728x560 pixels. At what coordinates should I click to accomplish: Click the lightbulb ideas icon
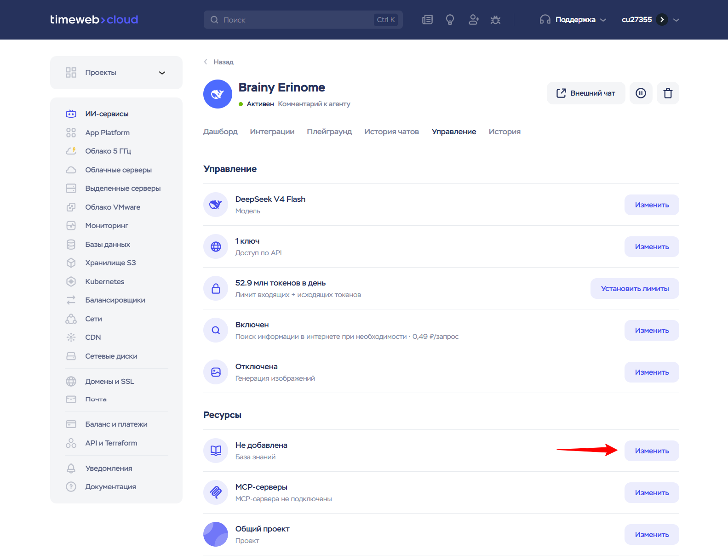click(x=450, y=20)
